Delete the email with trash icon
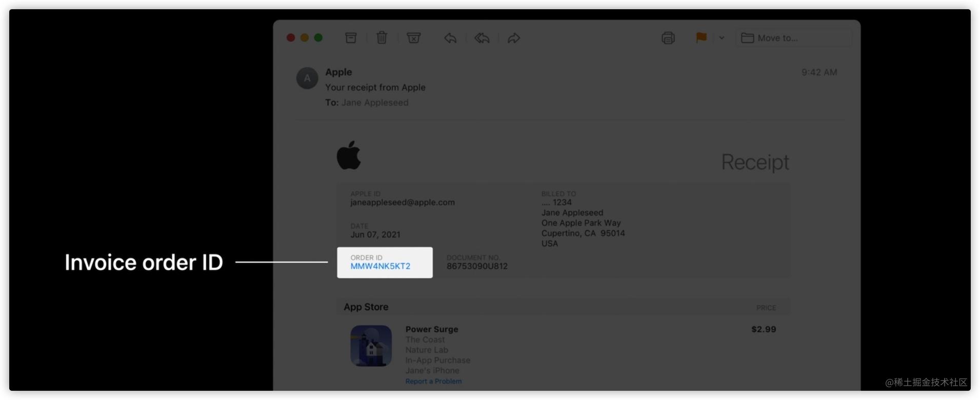This screenshot has height=400, width=980. pos(382,37)
